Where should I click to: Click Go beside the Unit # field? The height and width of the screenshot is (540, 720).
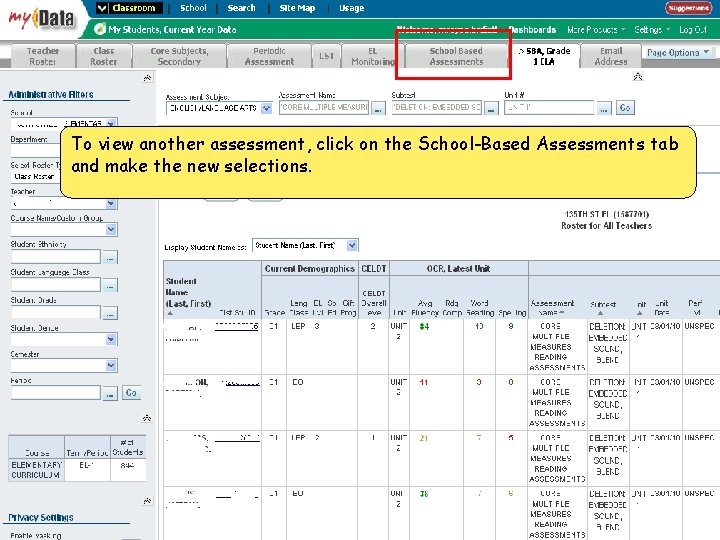click(625, 108)
